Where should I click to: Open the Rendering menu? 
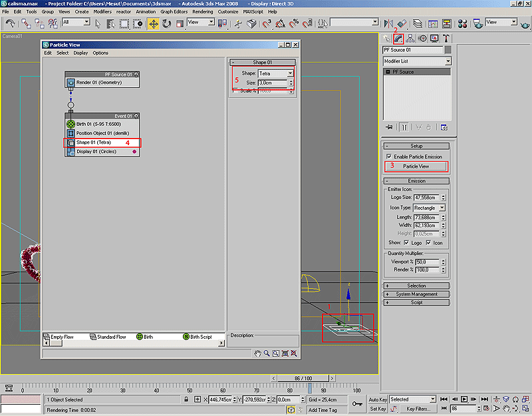pyautogui.click(x=202, y=12)
